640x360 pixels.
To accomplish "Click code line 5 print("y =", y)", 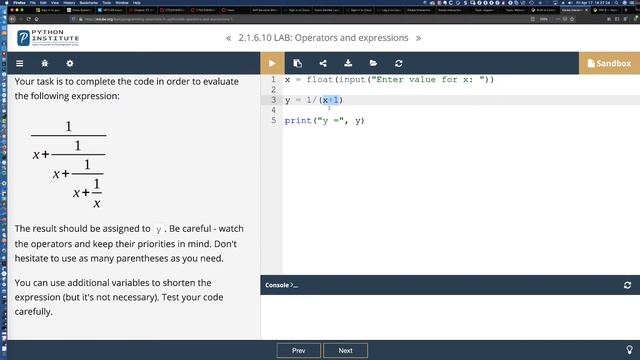I will (x=324, y=120).
